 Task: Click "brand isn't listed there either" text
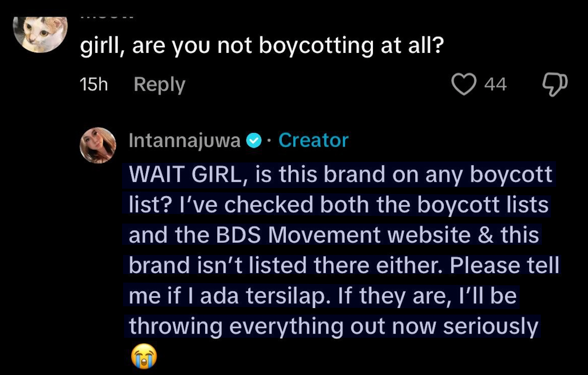(285, 266)
